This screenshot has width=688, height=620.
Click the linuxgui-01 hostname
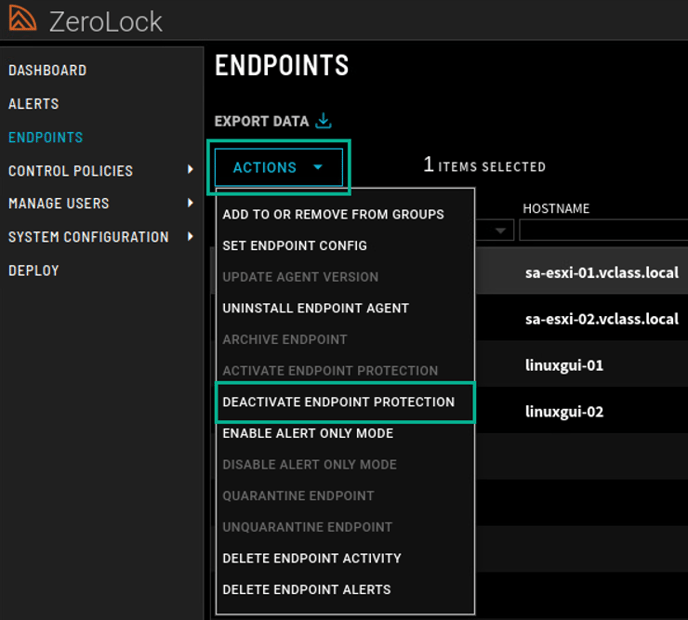pos(564,365)
